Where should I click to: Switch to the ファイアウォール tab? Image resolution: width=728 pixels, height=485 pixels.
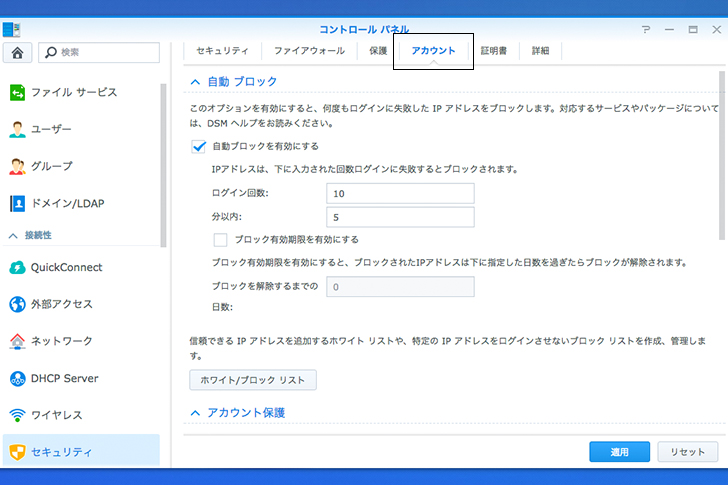point(309,51)
